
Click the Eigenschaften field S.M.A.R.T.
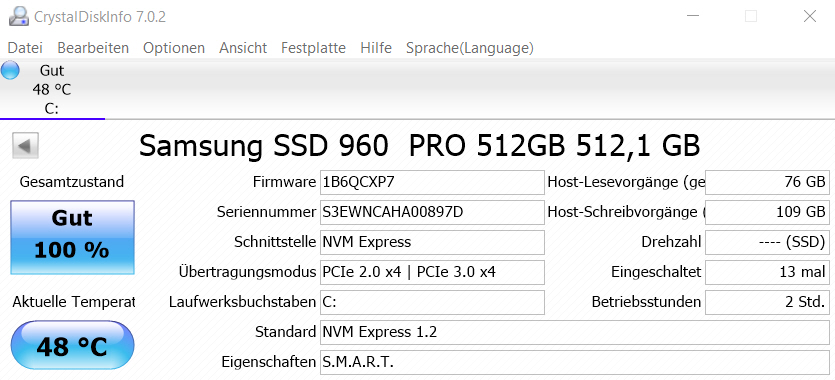pos(575,362)
